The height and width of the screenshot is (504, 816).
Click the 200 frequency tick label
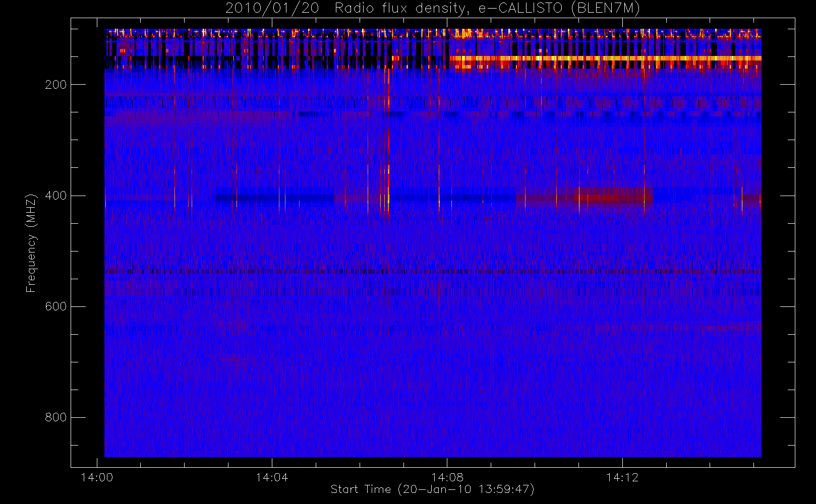coord(56,85)
